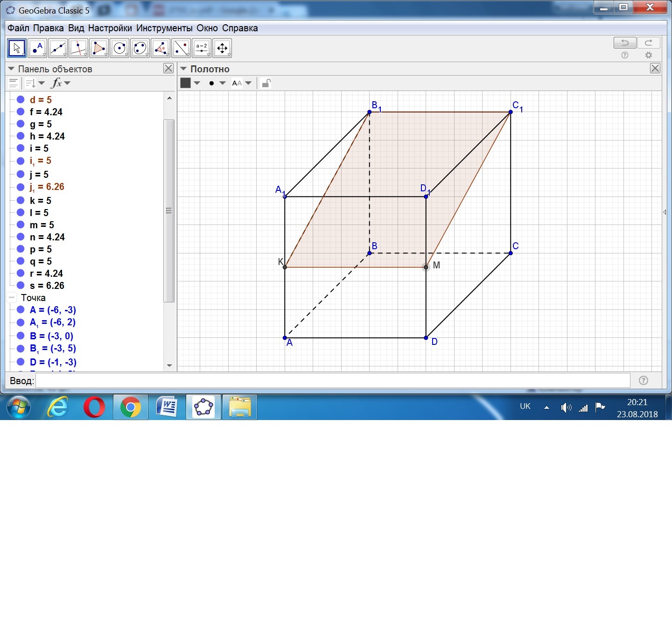The width and height of the screenshot is (672, 631).
Task: Toggle the lock object icon
Action: [266, 83]
